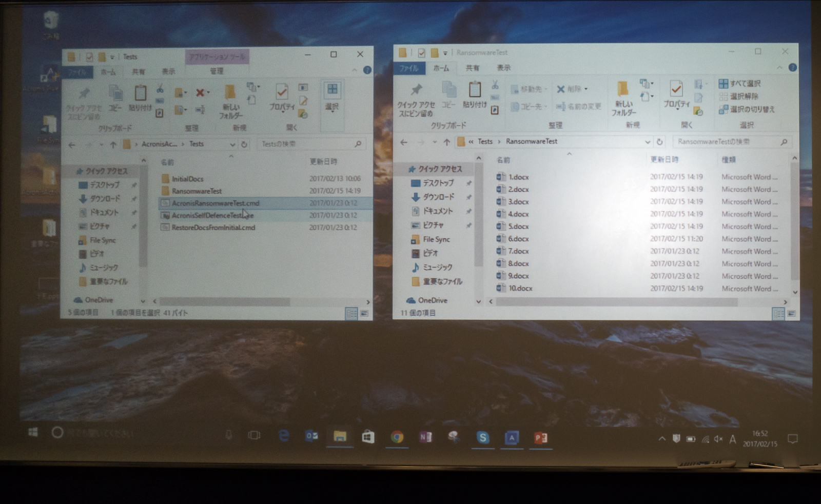Open the 管理 tab in the Tests window
Image resolution: width=821 pixels, height=504 pixels.
[217, 71]
